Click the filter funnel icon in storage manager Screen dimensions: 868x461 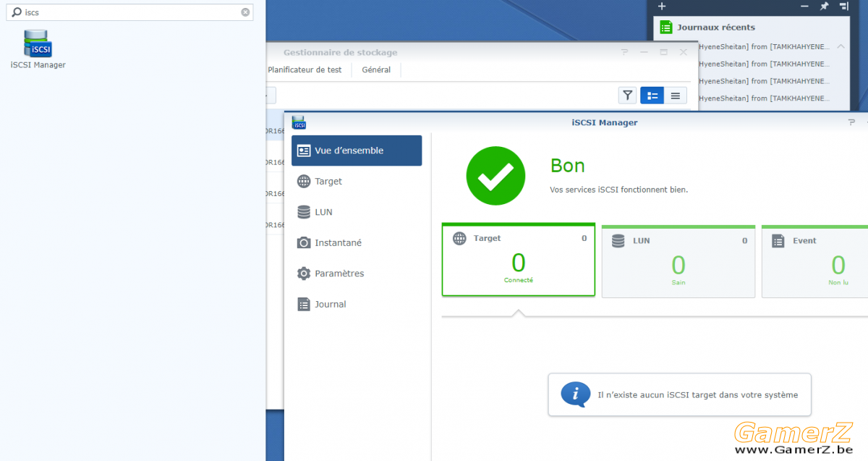[627, 95]
